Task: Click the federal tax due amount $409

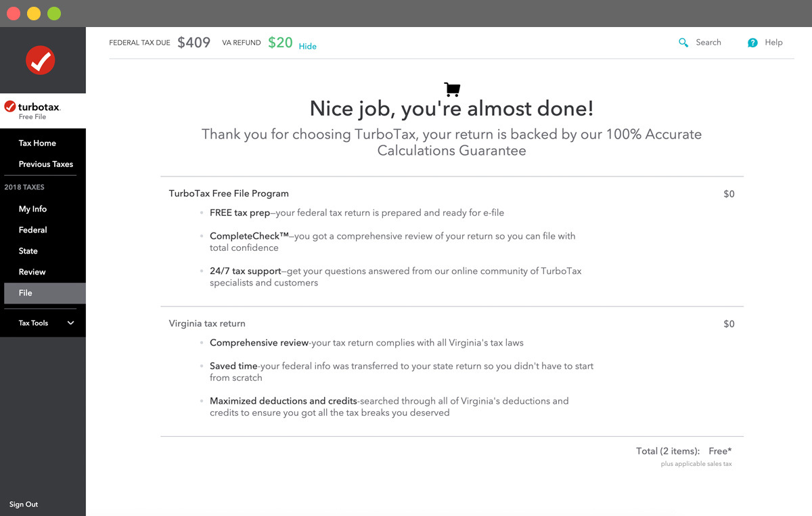Action: point(194,43)
